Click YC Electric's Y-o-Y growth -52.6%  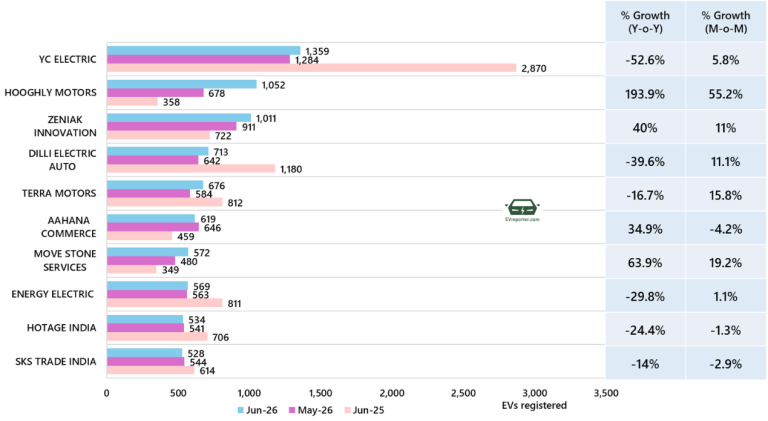coord(645,60)
